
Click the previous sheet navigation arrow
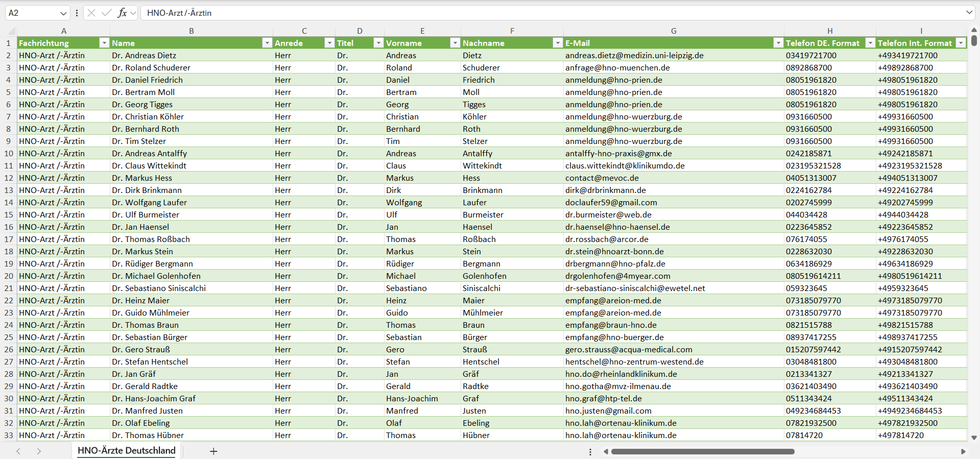pos(18,451)
